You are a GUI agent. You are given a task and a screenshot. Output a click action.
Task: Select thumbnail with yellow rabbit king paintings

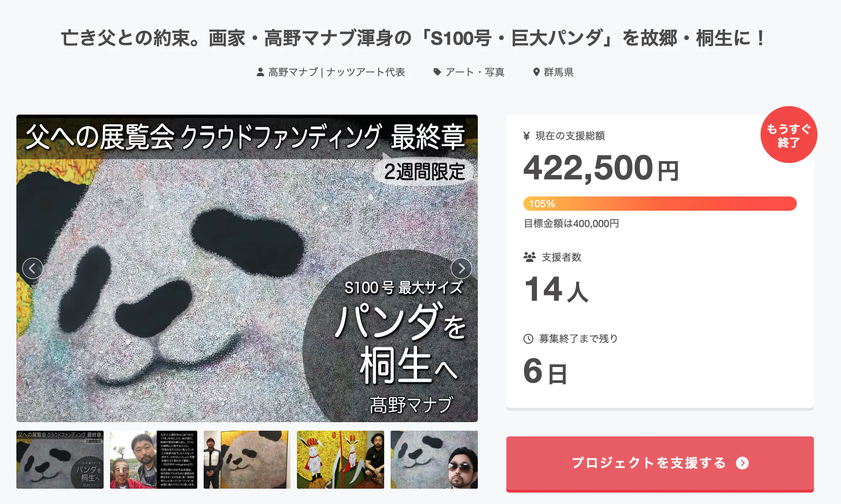340,460
